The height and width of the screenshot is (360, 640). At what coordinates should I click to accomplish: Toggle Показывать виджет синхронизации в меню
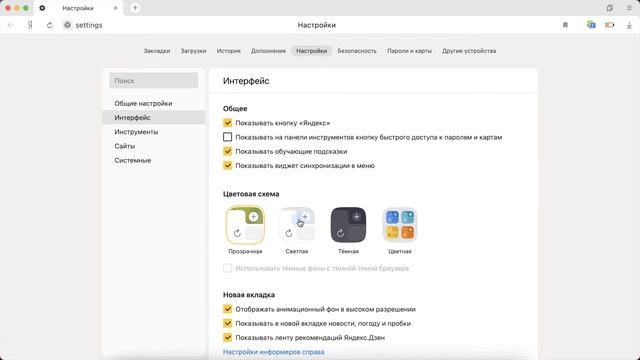pos(227,166)
